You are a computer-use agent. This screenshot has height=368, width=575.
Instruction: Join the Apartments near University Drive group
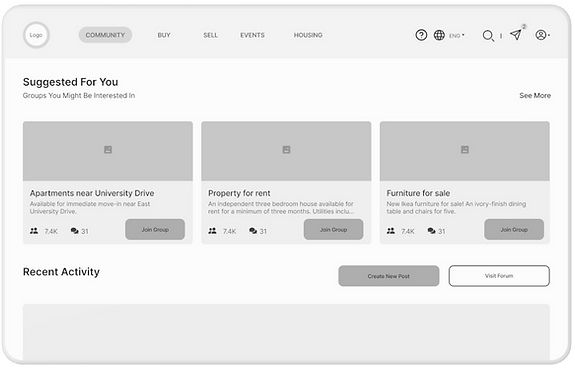(155, 230)
